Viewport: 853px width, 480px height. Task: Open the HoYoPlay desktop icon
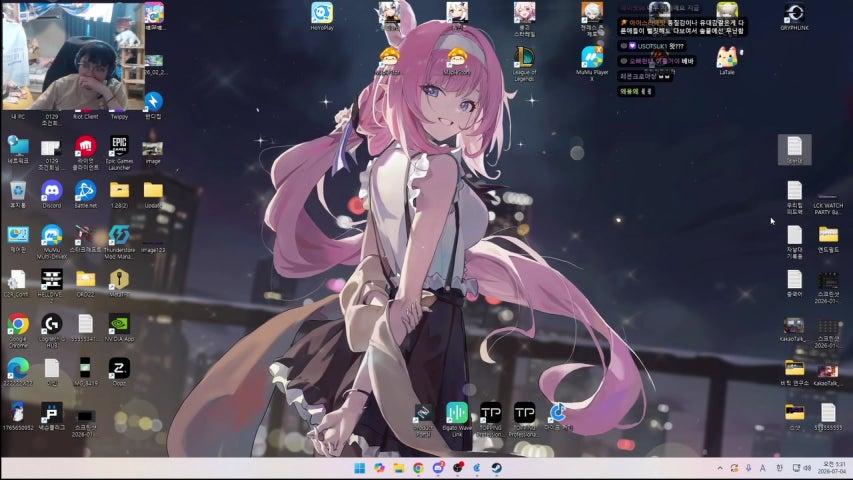coord(322,16)
